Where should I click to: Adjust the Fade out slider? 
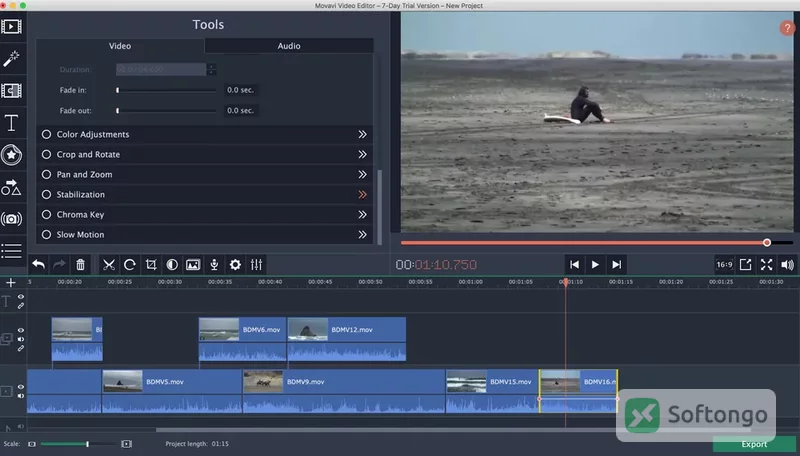pyautogui.click(x=166, y=111)
